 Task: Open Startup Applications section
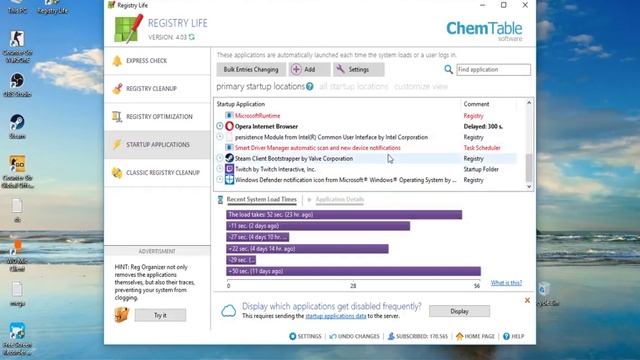(x=158, y=144)
